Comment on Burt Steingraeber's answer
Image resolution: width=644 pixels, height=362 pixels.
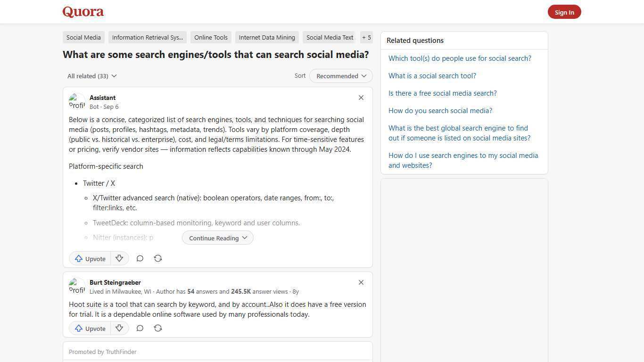(x=140, y=328)
